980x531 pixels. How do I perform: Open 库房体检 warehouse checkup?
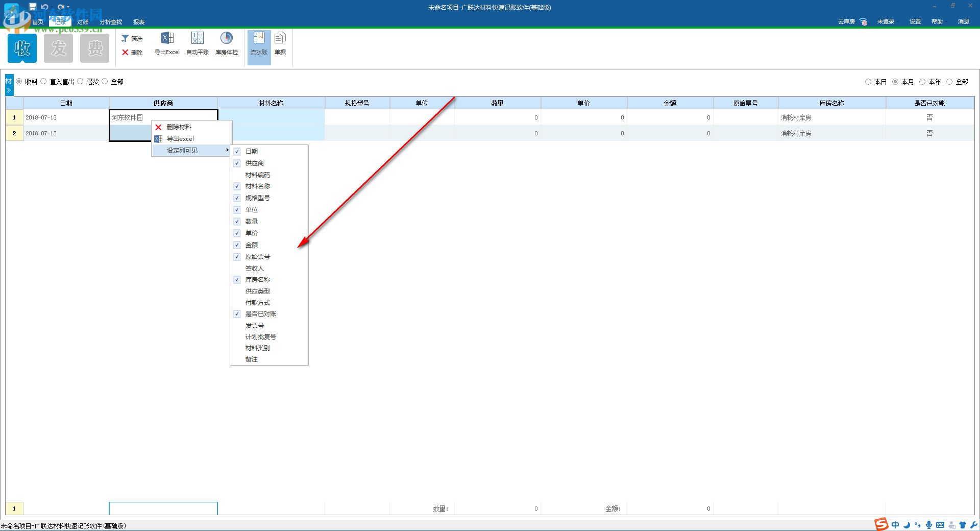227,44
